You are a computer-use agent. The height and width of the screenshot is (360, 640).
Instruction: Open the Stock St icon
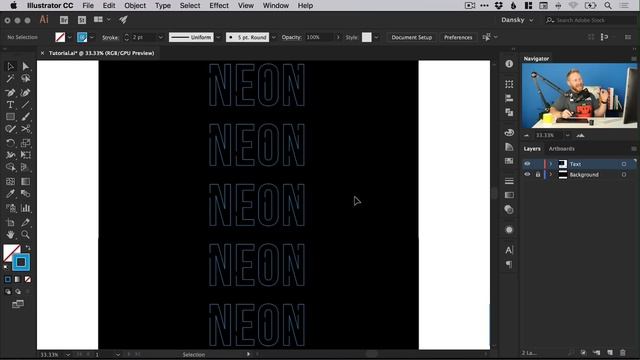(x=82, y=20)
